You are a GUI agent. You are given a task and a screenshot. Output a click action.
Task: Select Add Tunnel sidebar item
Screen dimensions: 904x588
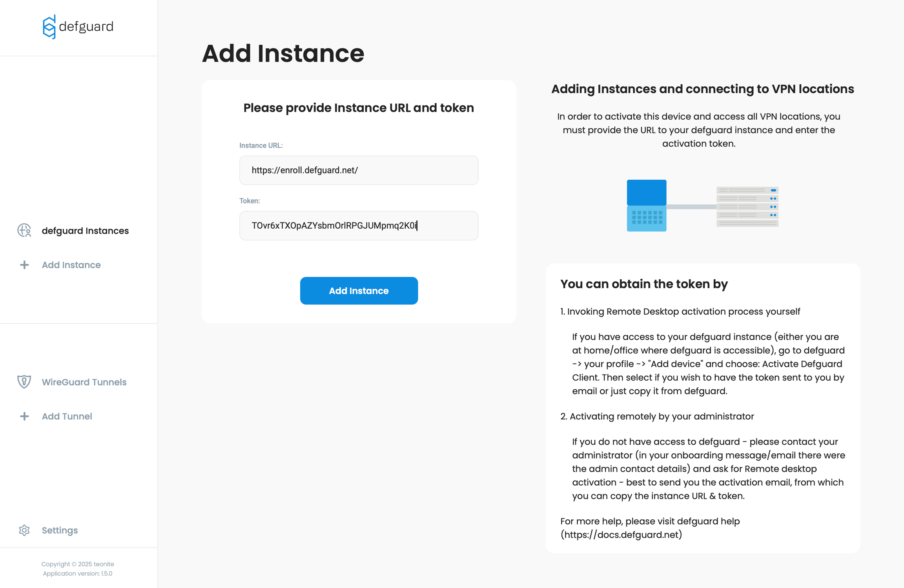67,416
